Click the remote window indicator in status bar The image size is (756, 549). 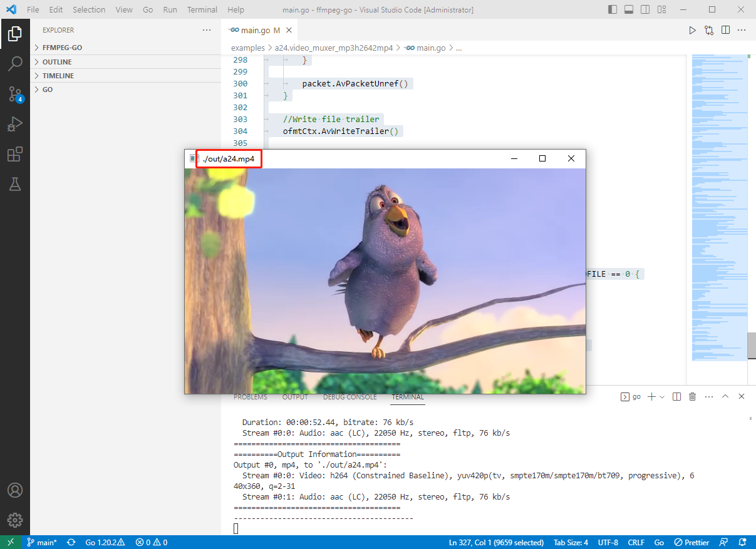(x=11, y=542)
